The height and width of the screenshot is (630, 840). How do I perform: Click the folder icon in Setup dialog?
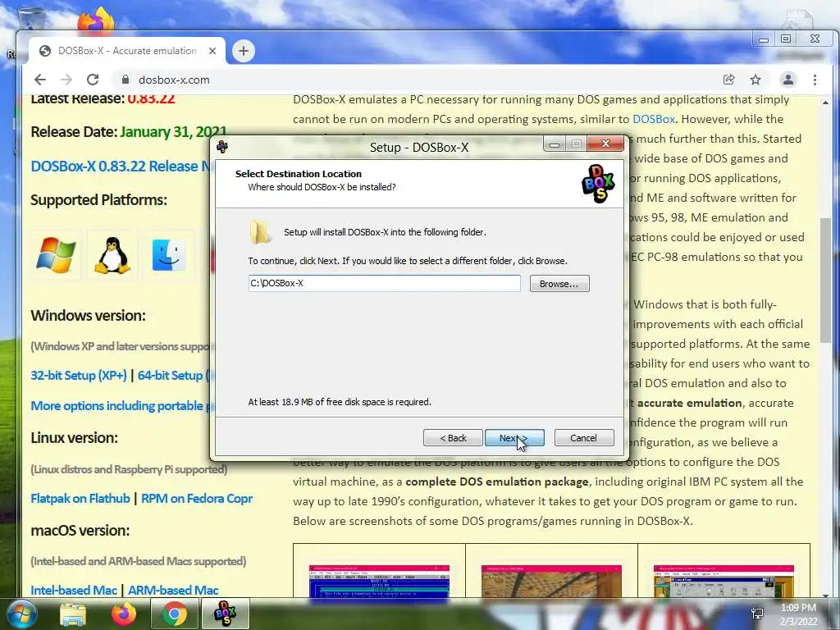click(x=260, y=232)
